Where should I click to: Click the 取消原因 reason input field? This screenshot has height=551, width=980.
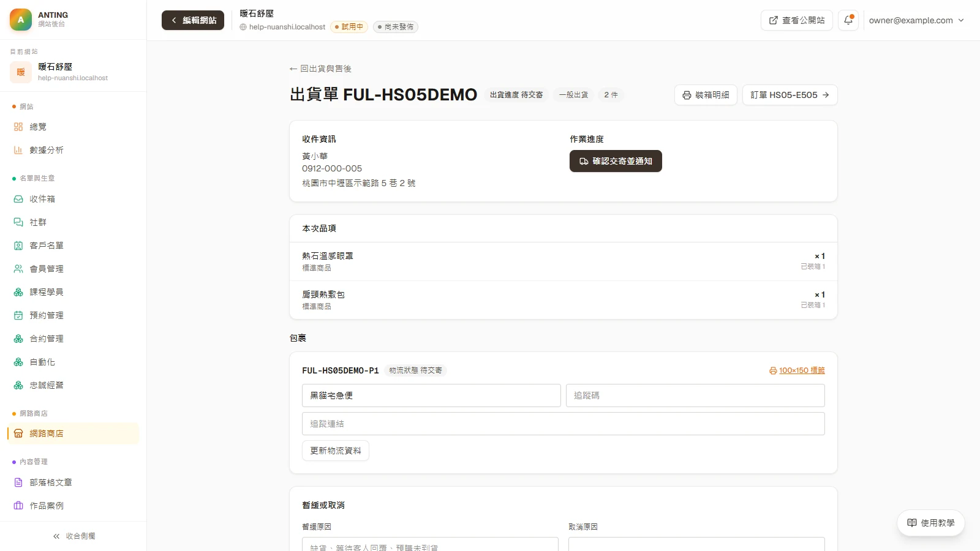(696, 544)
